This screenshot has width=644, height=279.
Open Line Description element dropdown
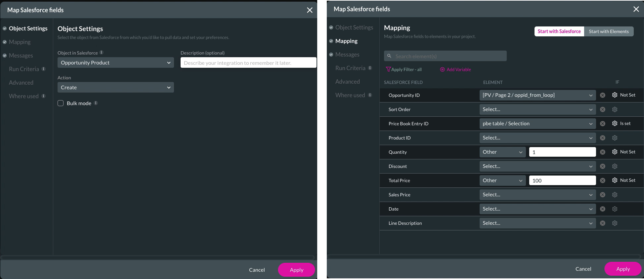(537, 223)
